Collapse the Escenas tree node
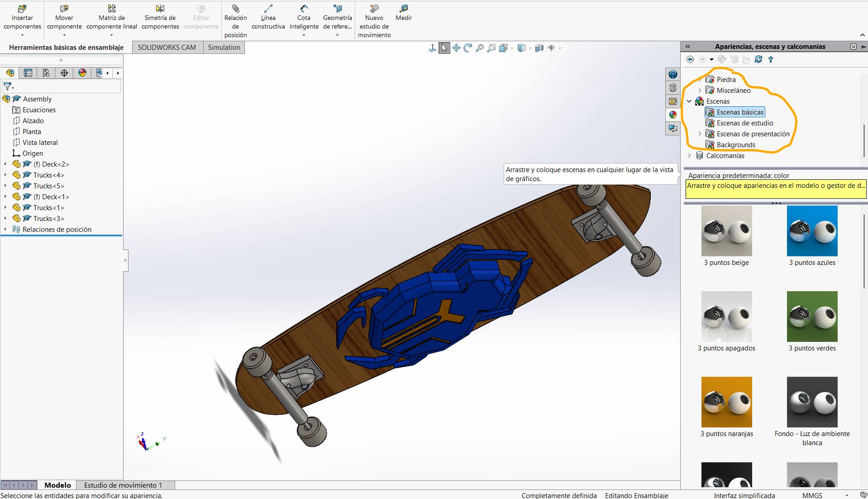Image resolution: width=868 pixels, height=499 pixels. [689, 101]
